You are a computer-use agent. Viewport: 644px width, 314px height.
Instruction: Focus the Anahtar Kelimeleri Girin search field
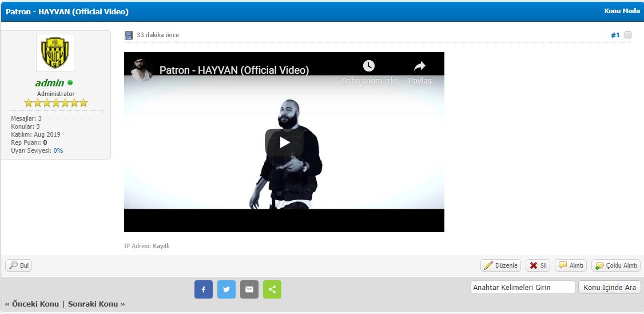(x=523, y=287)
